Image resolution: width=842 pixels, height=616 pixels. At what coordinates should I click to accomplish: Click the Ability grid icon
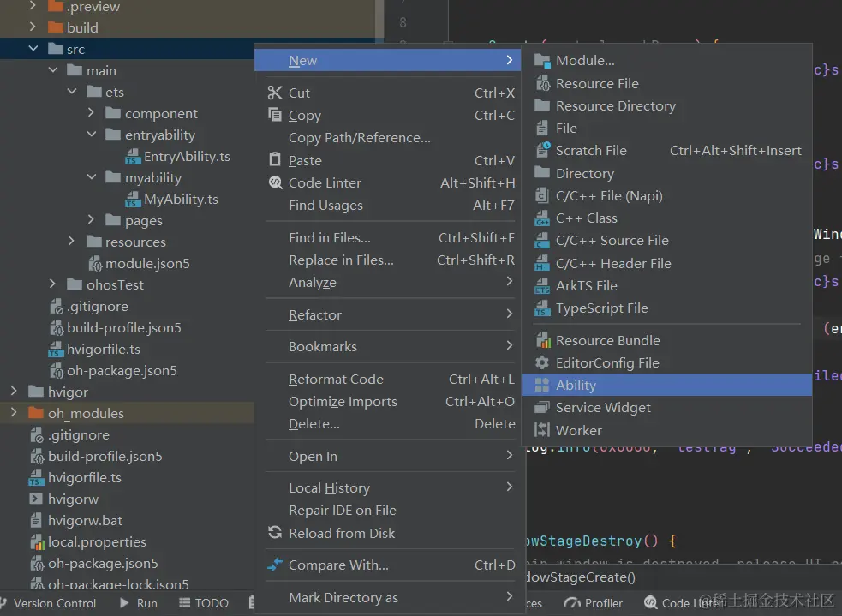[542, 385]
